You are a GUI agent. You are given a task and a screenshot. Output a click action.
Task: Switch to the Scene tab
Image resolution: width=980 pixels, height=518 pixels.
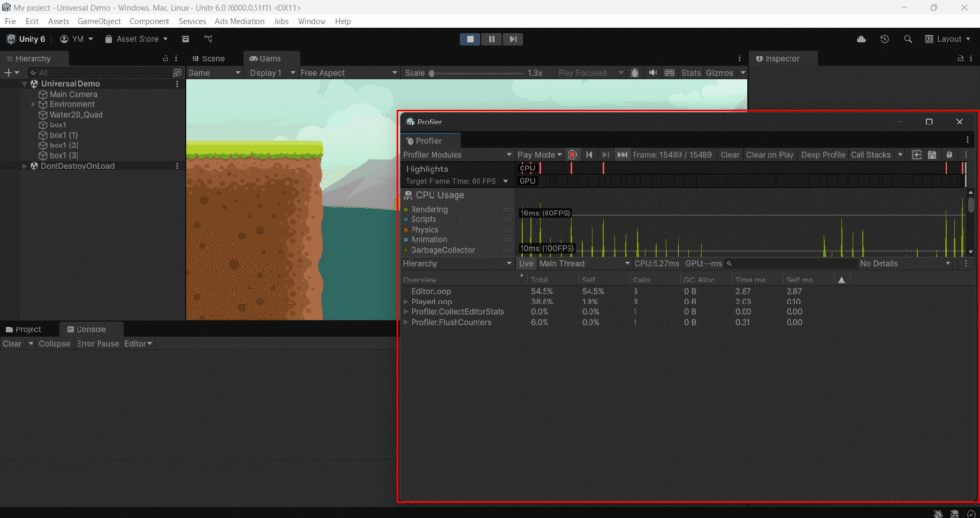[212, 58]
